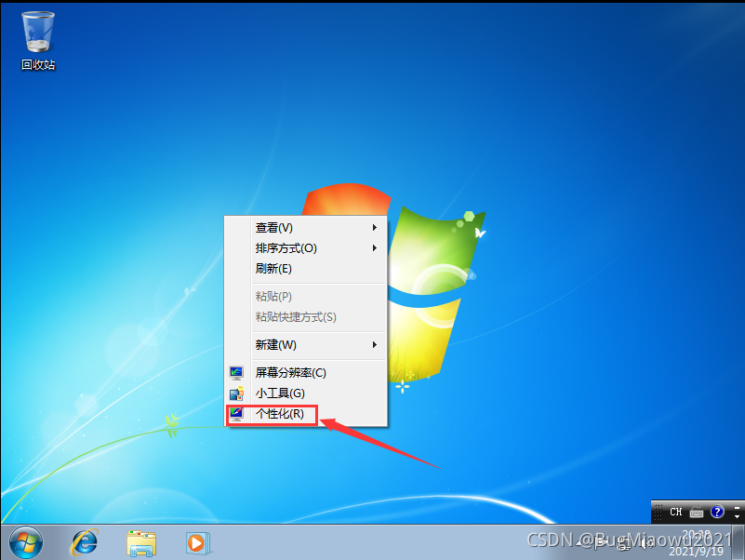Select the 回收站 Recycle Bin desktop icon
Image resolution: width=745 pixels, height=560 pixels.
tap(38, 41)
